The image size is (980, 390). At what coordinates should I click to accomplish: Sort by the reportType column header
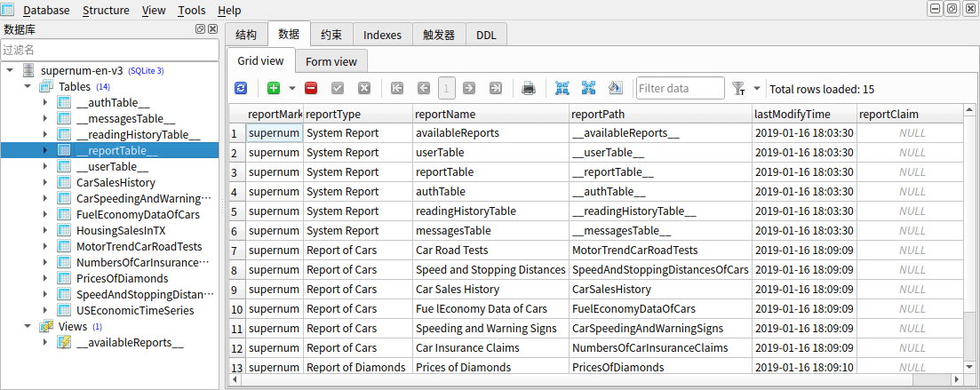tap(358, 114)
